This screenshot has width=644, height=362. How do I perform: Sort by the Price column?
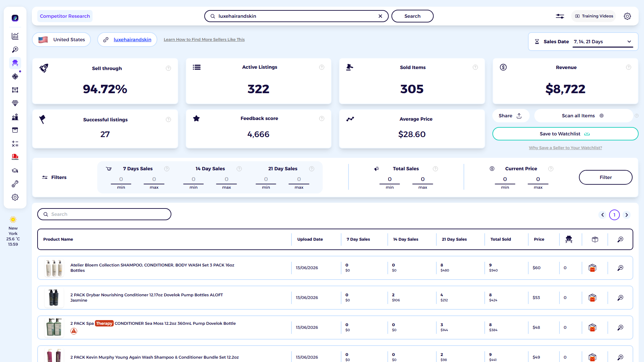click(539, 239)
